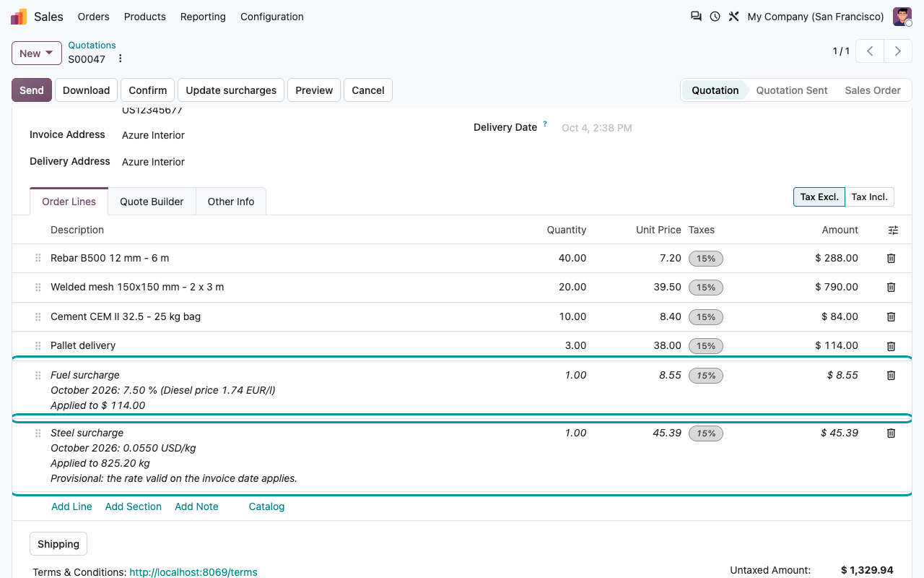Open the Quotations breadcrumb link

tap(92, 45)
